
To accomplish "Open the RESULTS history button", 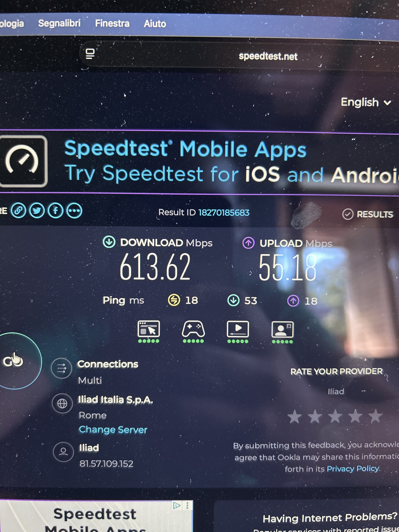I will click(x=367, y=214).
